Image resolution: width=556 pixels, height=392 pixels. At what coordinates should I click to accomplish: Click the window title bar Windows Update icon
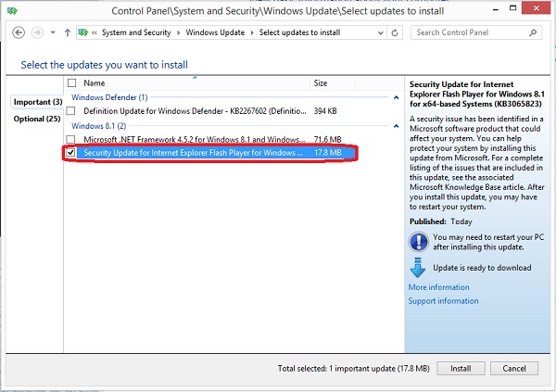(x=12, y=11)
